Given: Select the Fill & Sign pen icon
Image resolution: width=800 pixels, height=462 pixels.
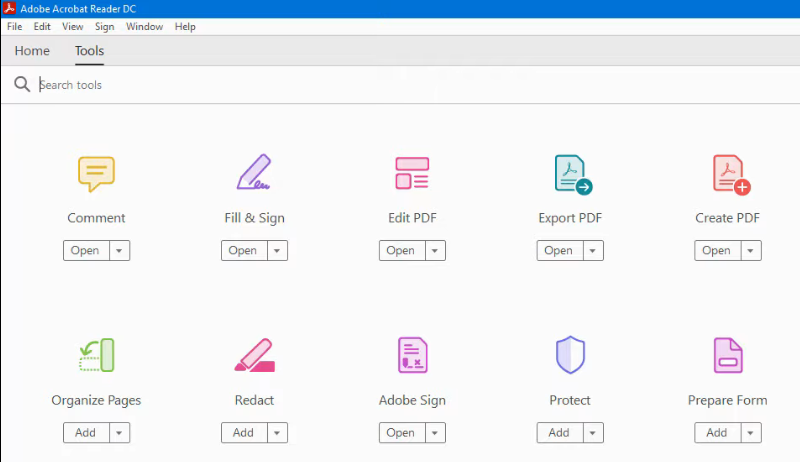Looking at the screenshot, I should click(x=254, y=172).
